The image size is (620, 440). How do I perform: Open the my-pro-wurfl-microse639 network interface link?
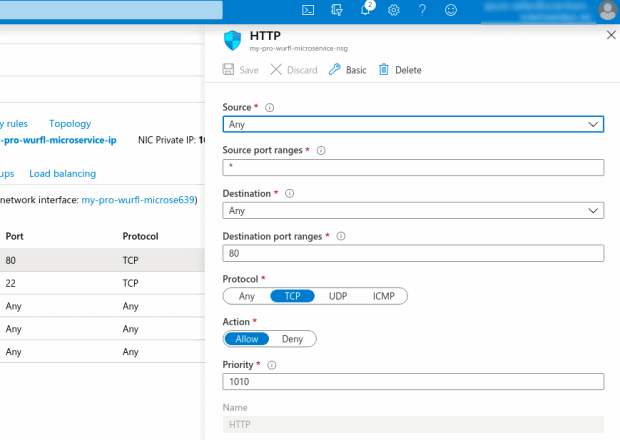[x=138, y=200]
